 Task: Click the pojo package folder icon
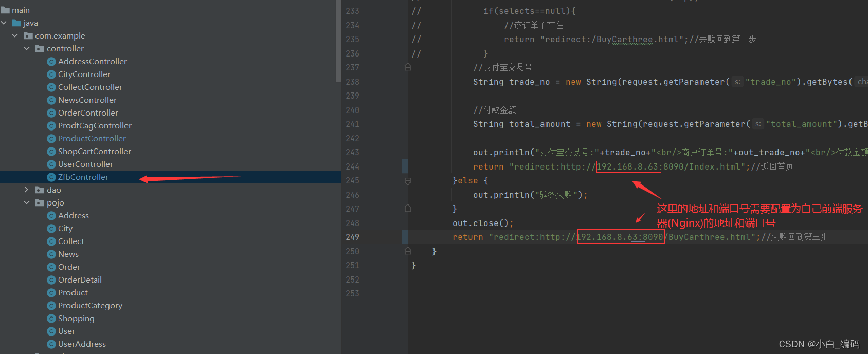pos(40,202)
